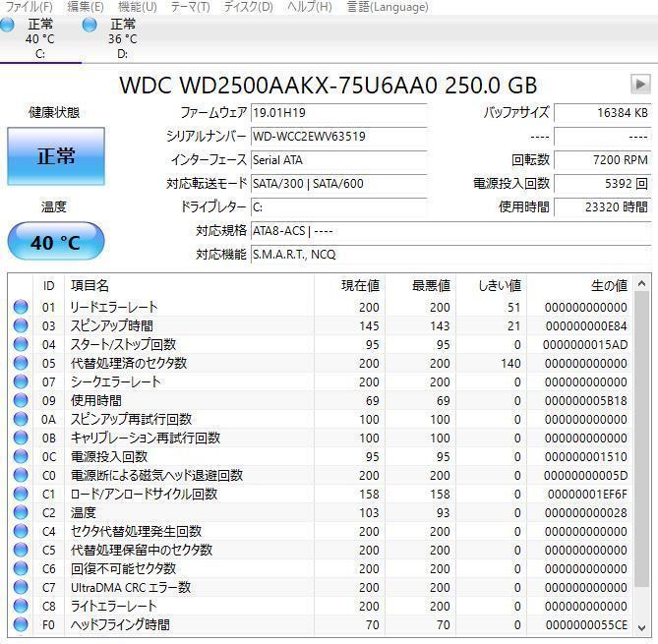Click the Serial ATA interface field

click(x=338, y=160)
